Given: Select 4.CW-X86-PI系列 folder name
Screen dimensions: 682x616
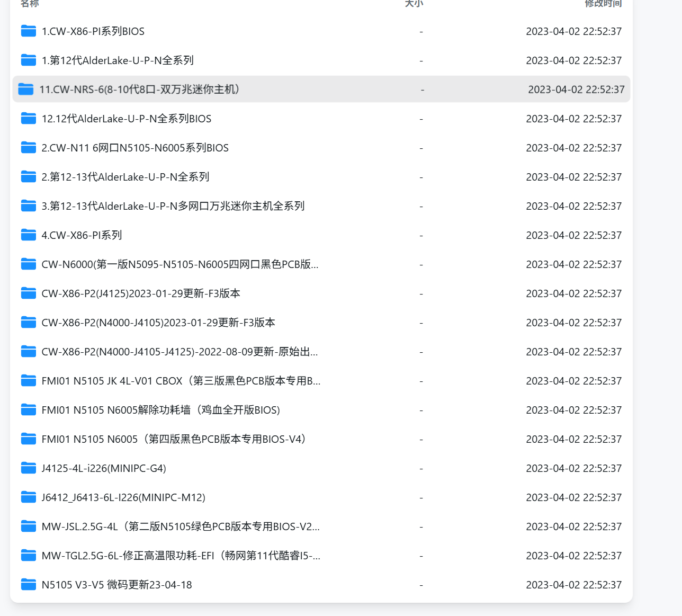Looking at the screenshot, I should point(82,235).
